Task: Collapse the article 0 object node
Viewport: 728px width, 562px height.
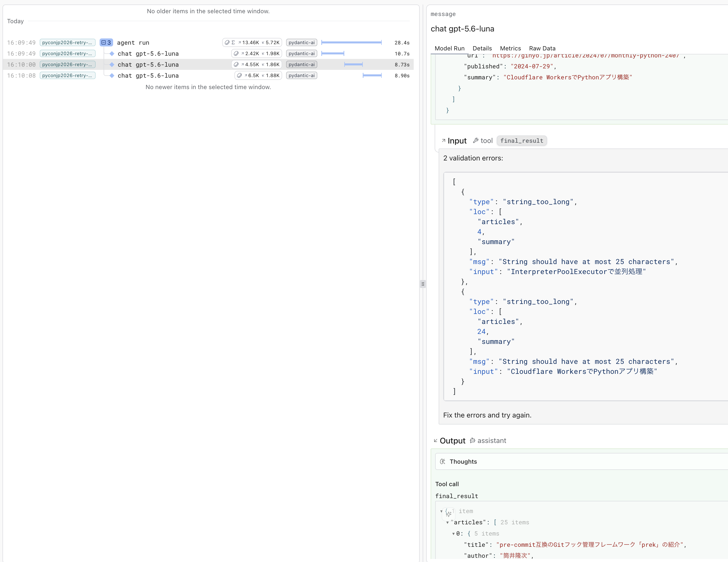Action: click(453, 534)
